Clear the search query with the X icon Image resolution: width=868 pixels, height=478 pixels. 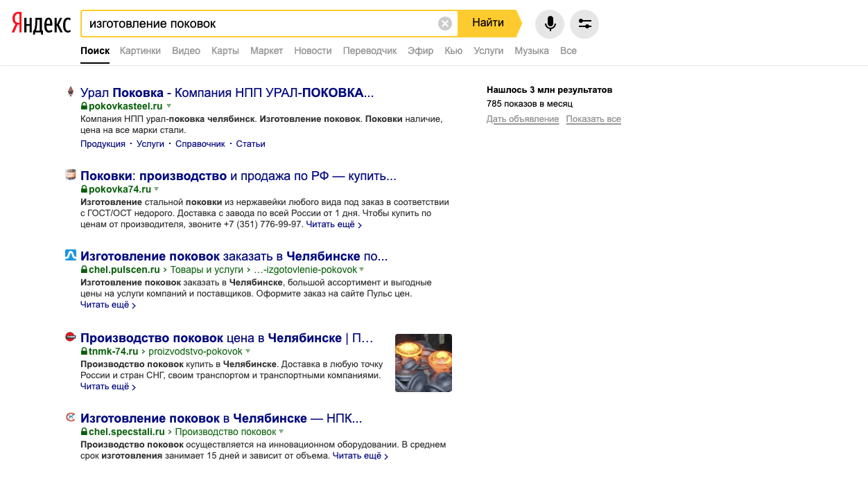coord(445,24)
